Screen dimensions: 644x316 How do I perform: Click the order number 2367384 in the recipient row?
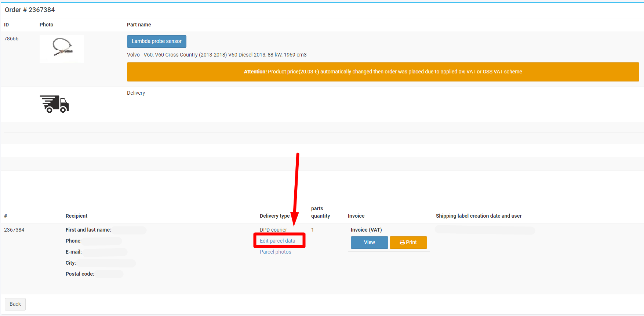click(14, 230)
